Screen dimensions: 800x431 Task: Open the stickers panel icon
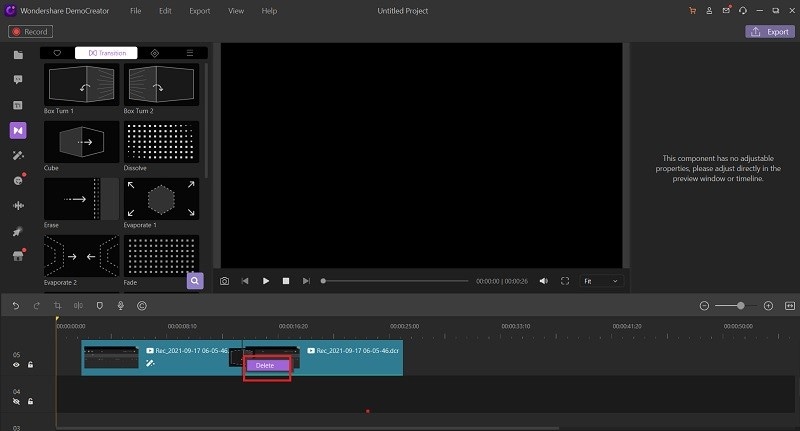coord(18,180)
